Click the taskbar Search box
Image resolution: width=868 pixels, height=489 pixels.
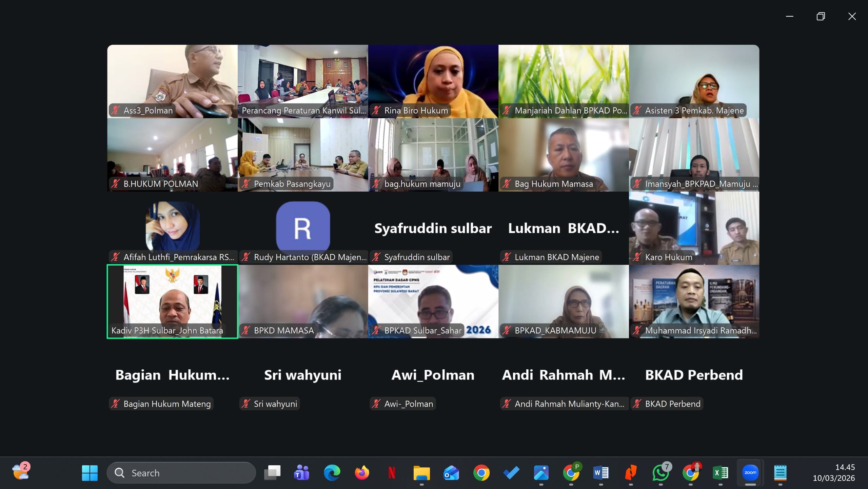(181, 473)
